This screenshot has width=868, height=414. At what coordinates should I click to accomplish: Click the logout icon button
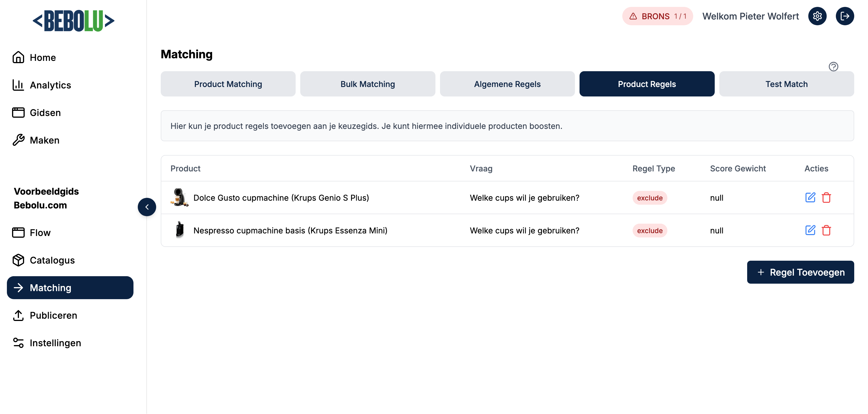coord(844,16)
